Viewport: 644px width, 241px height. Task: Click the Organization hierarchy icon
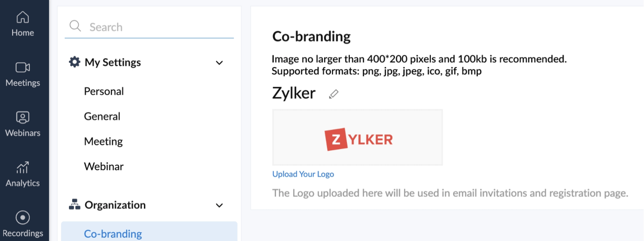click(x=75, y=205)
